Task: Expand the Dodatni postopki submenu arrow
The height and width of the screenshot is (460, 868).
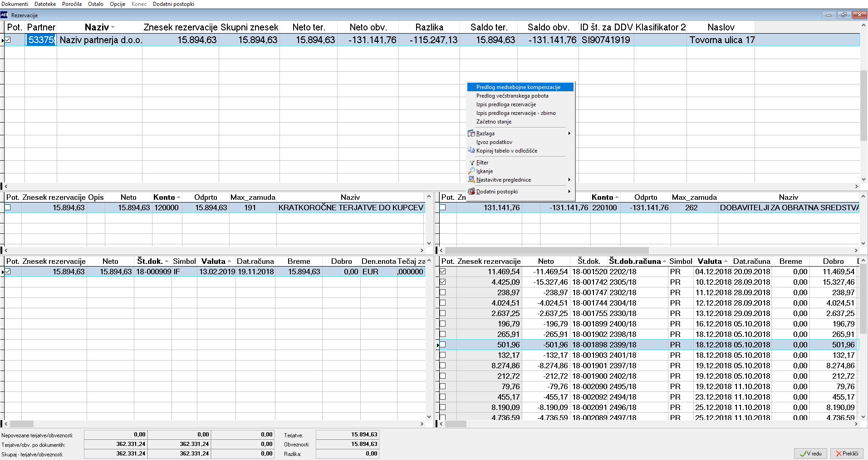Action: point(569,192)
